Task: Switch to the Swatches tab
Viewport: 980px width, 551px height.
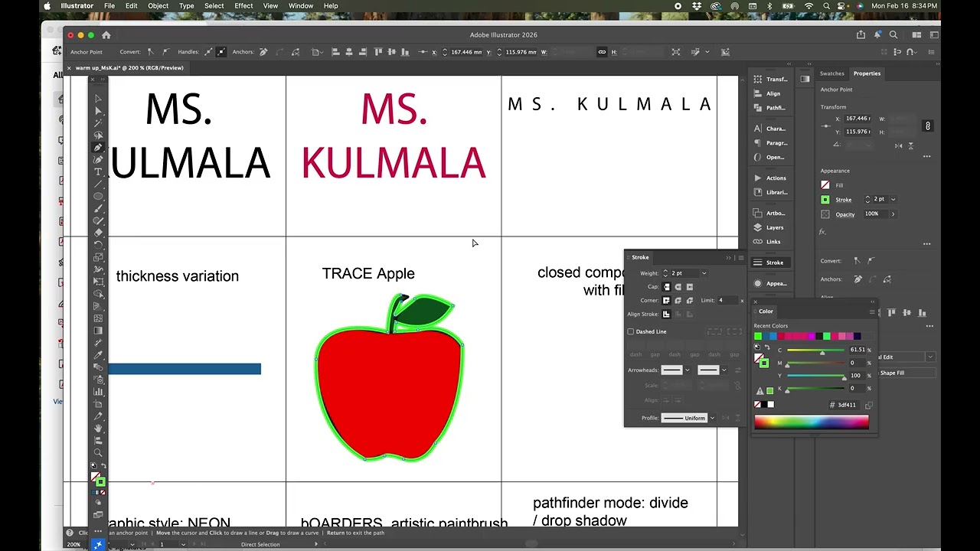Action: point(831,73)
